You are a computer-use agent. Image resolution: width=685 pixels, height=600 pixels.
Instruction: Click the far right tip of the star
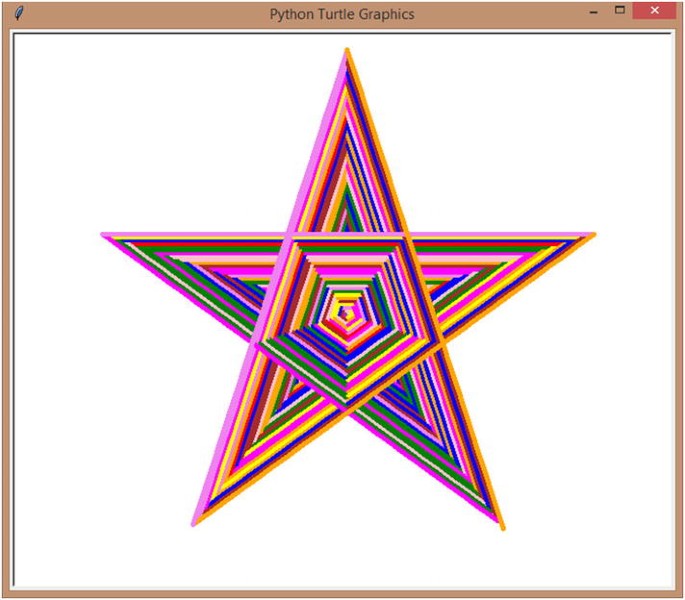(x=592, y=236)
